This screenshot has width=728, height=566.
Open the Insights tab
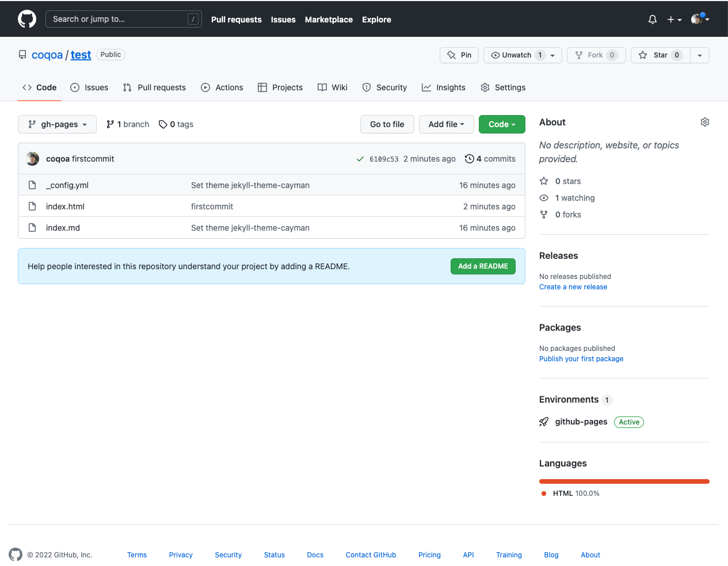pos(444,87)
